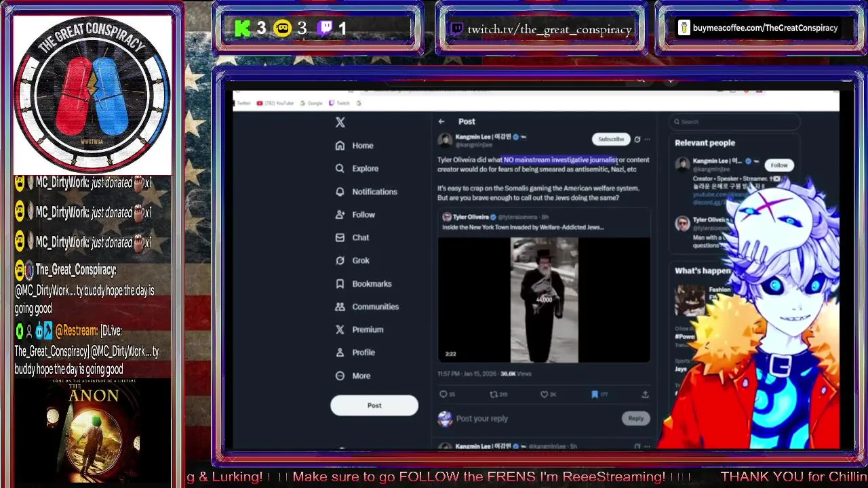Click the 36.6K Views count
This screenshot has height=488, width=868.
point(515,374)
